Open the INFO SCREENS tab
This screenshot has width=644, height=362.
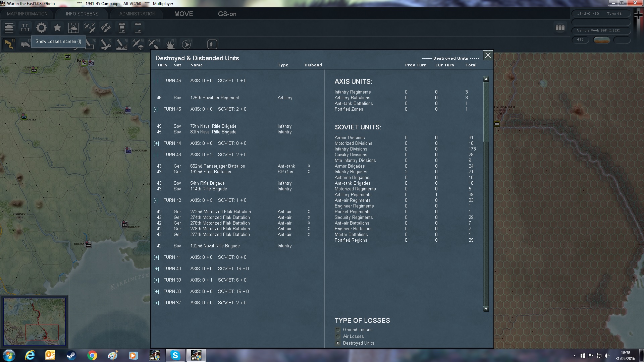(82, 14)
